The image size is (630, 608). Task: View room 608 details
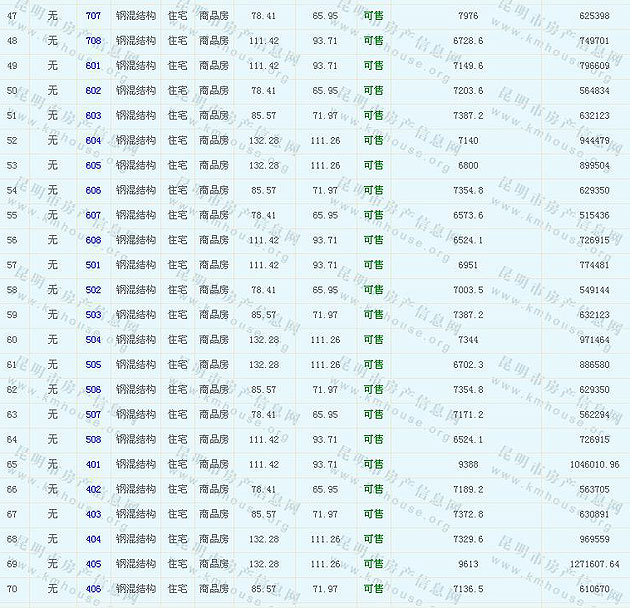[x=93, y=240]
